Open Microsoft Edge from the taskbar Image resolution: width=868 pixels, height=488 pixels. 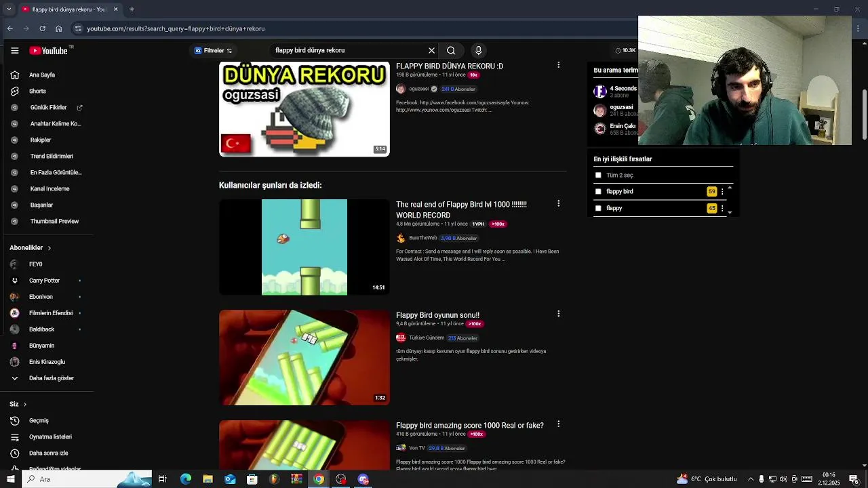pyautogui.click(x=185, y=479)
